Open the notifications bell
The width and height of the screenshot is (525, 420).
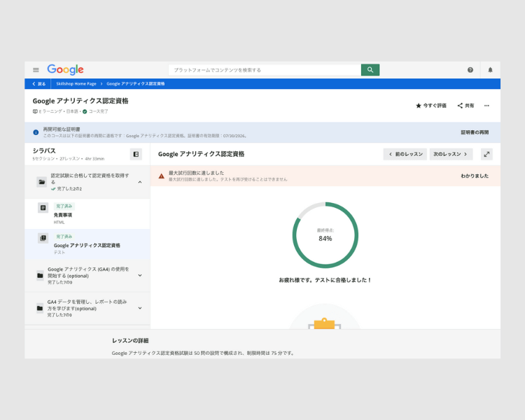point(490,70)
